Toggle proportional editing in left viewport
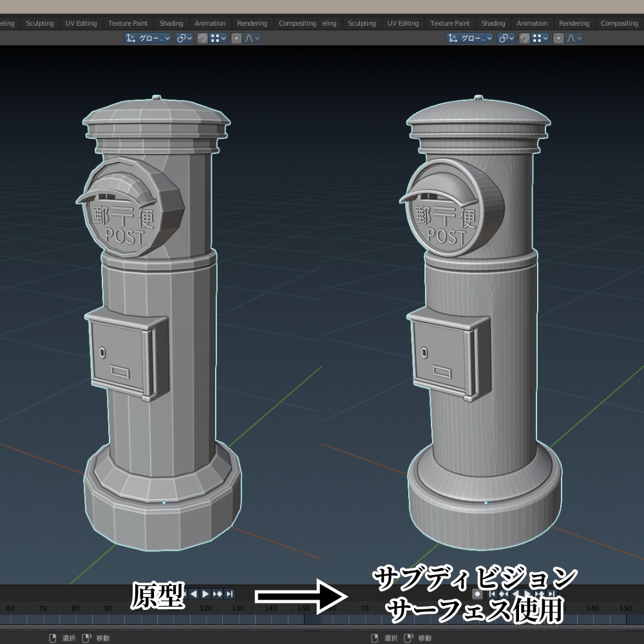The height and width of the screenshot is (644, 644). (237, 37)
